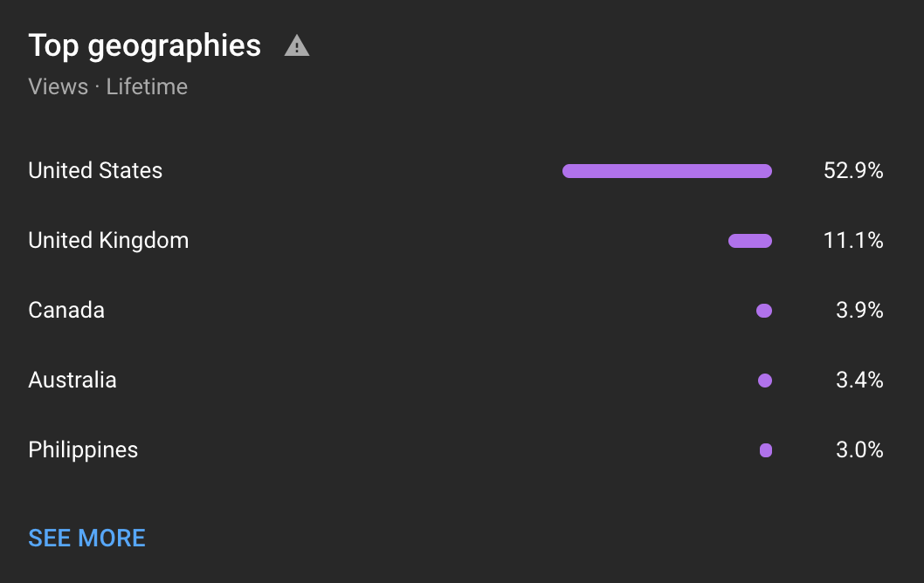This screenshot has width=924, height=583.
Task: Click the United States purple views bar
Action: coord(667,171)
